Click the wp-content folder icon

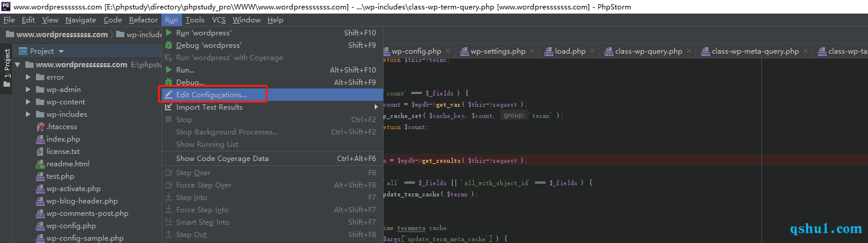(40, 102)
